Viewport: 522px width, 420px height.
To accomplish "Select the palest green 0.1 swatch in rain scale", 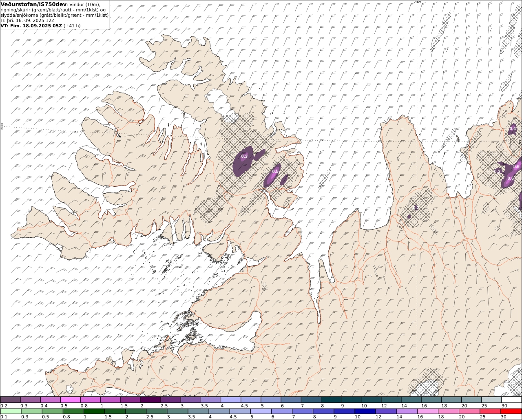I will pos(11,411).
